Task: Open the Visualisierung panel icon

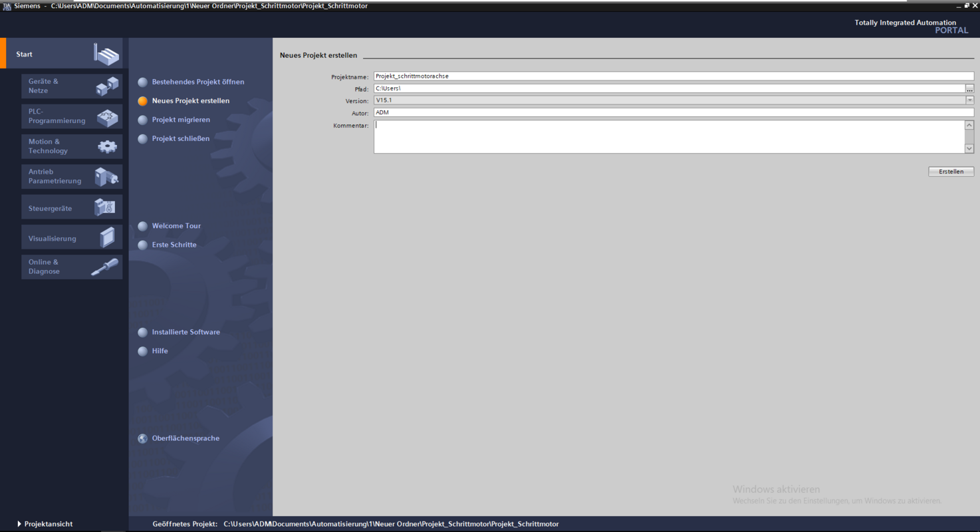Action: click(106, 237)
